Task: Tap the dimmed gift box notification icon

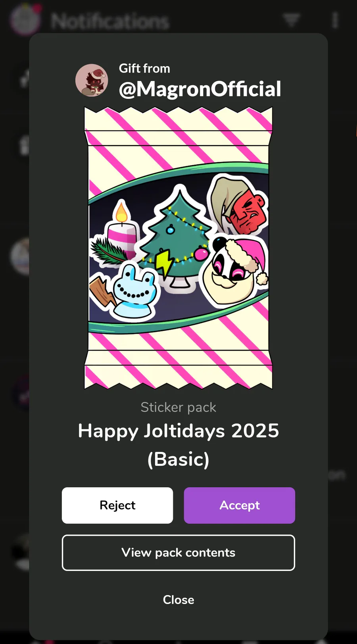Action: [x=25, y=145]
